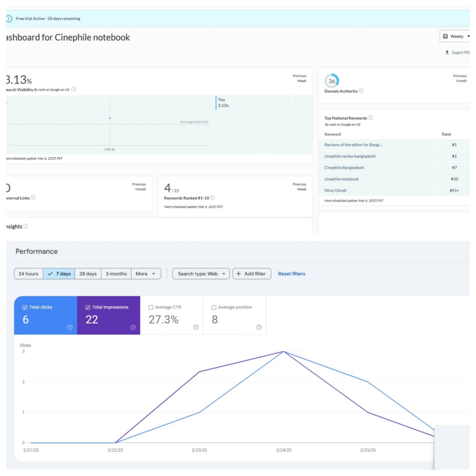
Task: Click Top National Keywords help icon
Action: click(x=370, y=118)
